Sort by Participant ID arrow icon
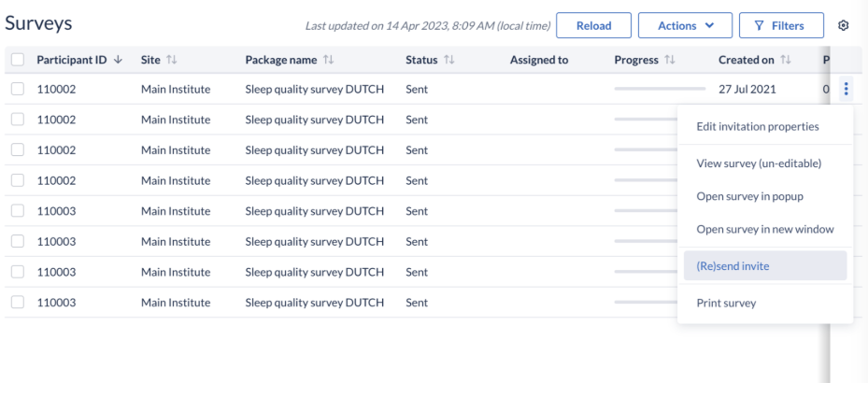The image size is (868, 411). pos(118,60)
